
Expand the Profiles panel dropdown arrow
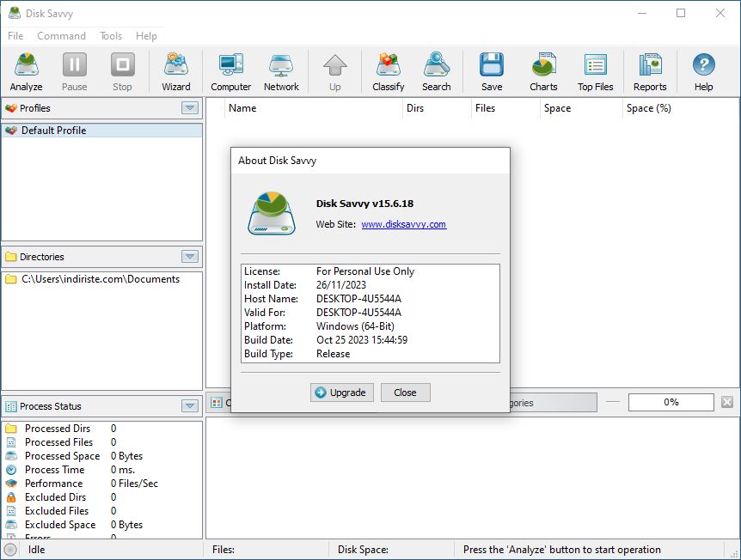(189, 108)
